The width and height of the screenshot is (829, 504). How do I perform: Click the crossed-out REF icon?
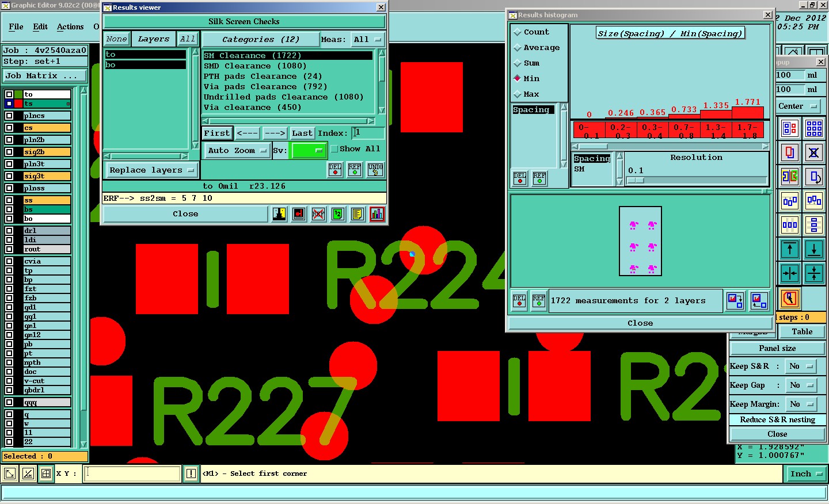tap(318, 214)
